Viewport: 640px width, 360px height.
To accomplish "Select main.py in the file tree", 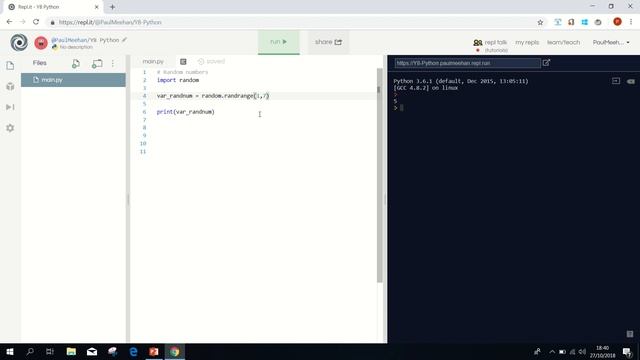I will pos(73,80).
